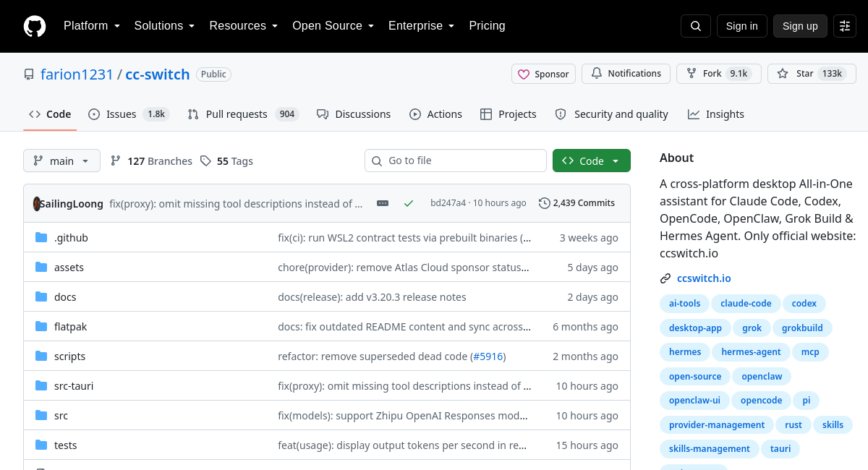Open the SailingLoong avatar image

tap(37, 203)
